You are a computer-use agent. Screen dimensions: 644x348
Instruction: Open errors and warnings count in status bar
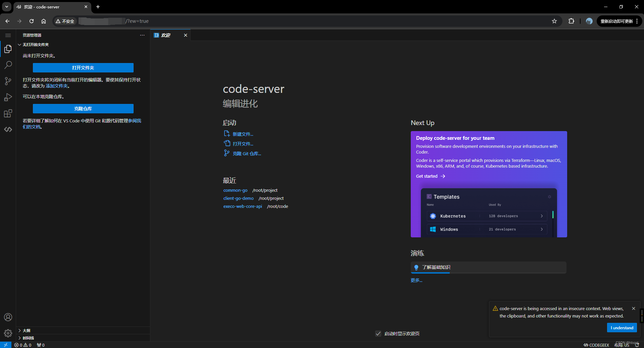(x=23, y=345)
